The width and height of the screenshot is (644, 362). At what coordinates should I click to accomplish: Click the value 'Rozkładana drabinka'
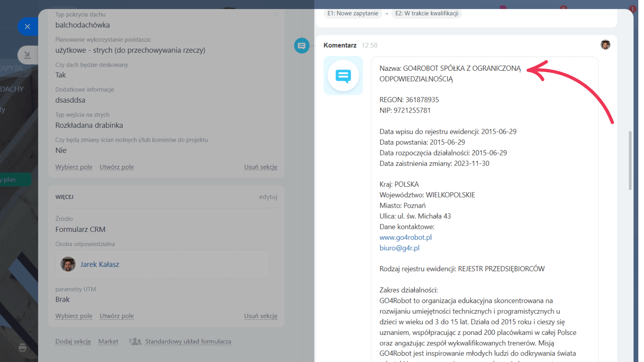89,125
